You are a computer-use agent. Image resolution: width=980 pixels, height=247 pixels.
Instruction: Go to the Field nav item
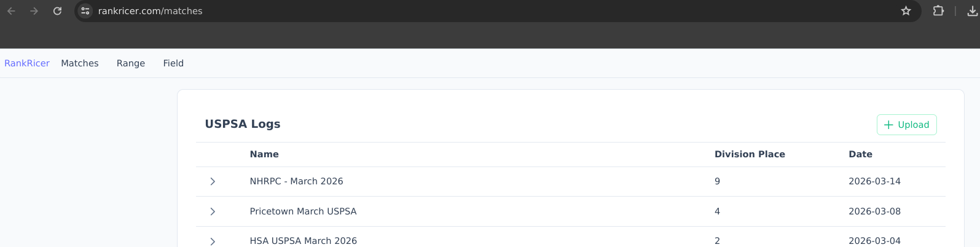(173, 63)
